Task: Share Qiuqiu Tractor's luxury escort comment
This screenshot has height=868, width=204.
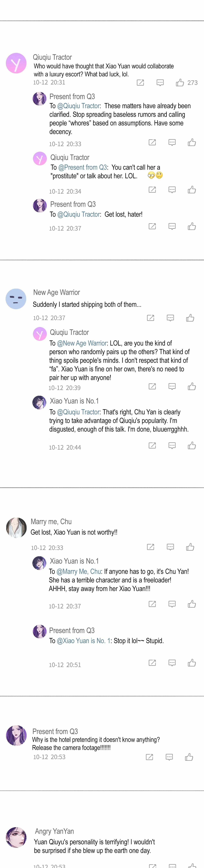Action: [x=140, y=83]
